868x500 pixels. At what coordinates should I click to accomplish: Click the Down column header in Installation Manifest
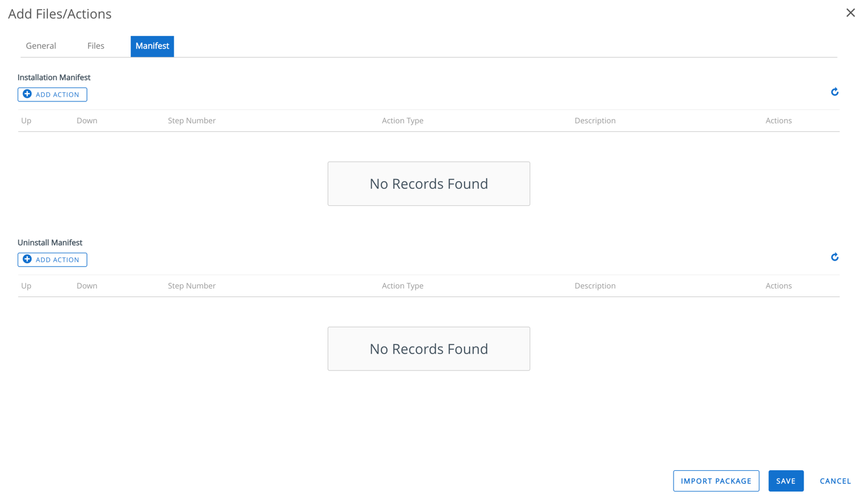coord(87,120)
